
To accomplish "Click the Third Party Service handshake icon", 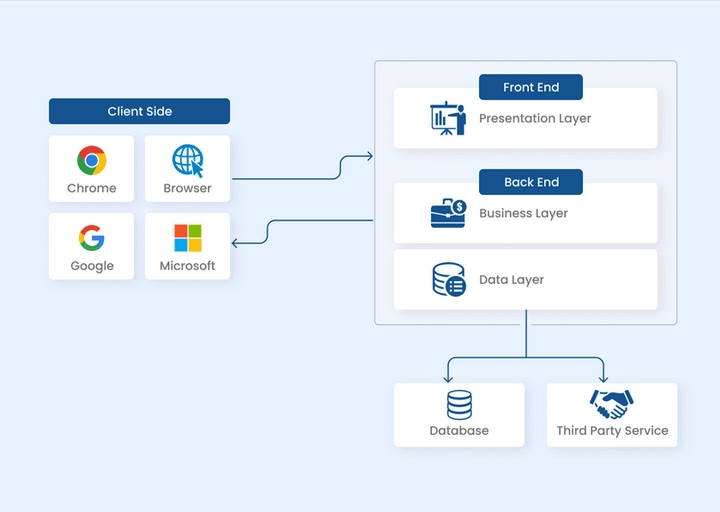I will (611, 404).
